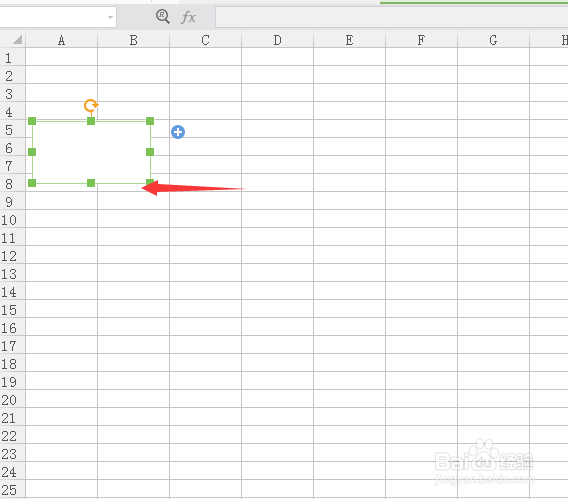Screen dimensions: 568x499
Task: Select row 24 header
Action: point(12,471)
